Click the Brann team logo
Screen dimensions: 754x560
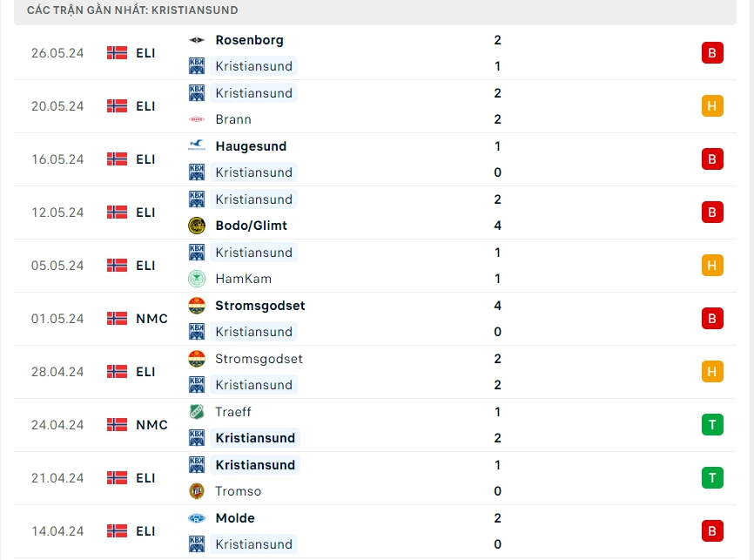pos(197,119)
